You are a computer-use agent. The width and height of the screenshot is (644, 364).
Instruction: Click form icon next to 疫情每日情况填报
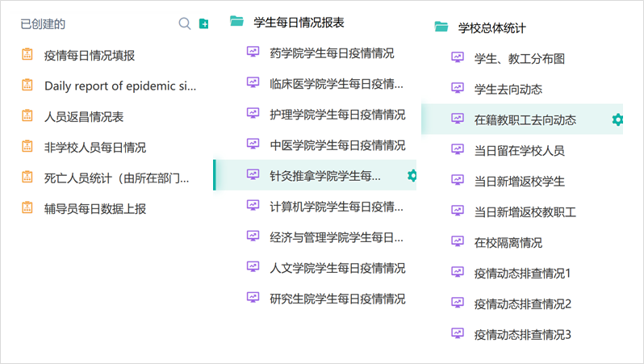pos(27,54)
